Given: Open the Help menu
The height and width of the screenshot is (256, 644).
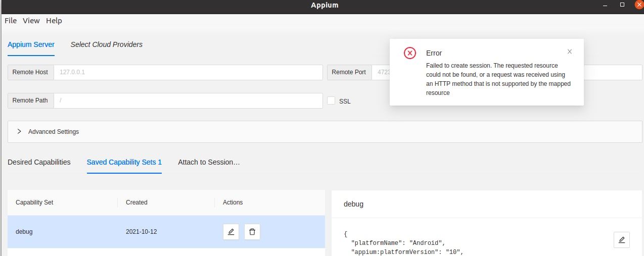Looking at the screenshot, I should click(x=54, y=21).
